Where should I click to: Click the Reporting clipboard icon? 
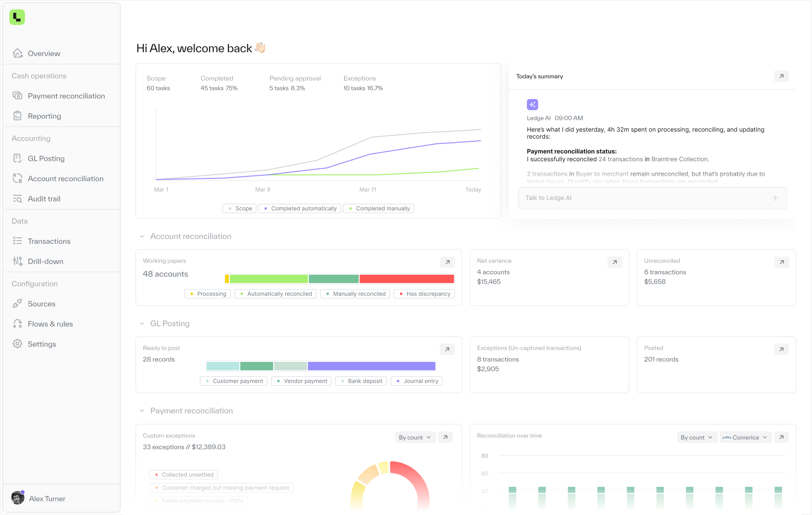click(18, 116)
